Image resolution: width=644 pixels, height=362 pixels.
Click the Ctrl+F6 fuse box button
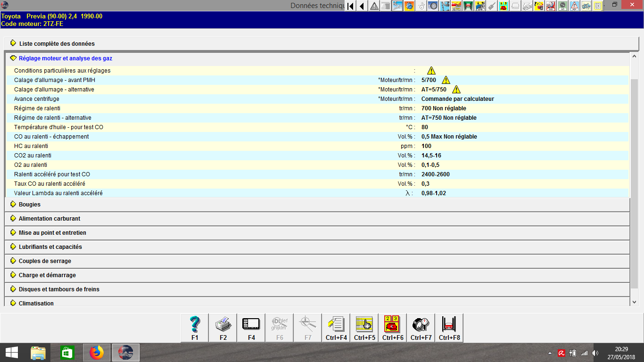click(393, 328)
